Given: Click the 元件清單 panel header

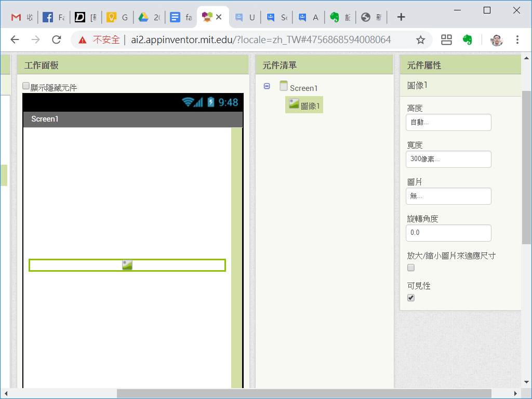Looking at the screenshot, I should [x=324, y=65].
